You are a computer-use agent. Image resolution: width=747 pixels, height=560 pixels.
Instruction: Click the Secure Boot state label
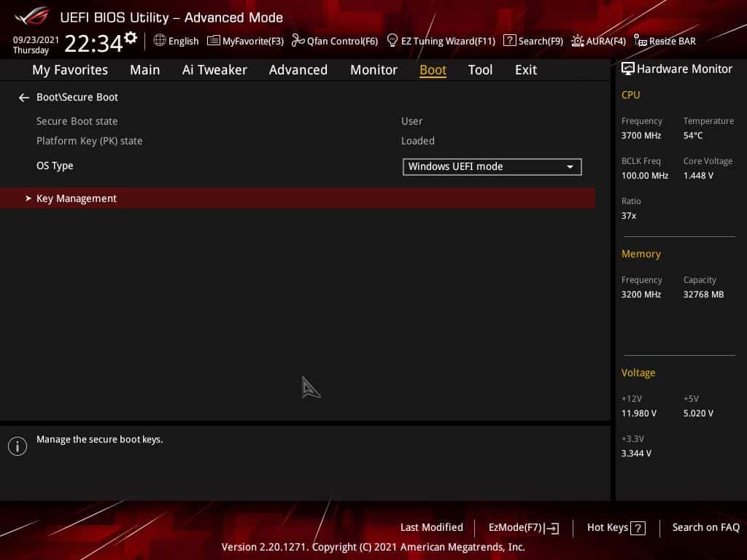point(77,121)
